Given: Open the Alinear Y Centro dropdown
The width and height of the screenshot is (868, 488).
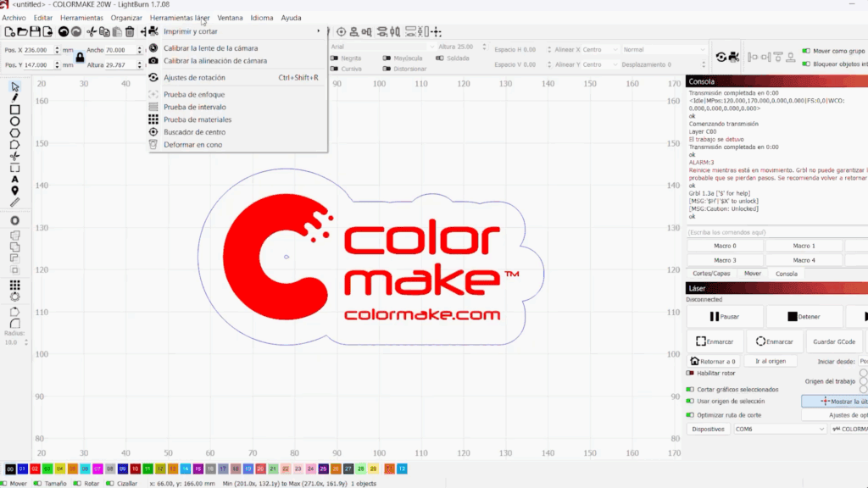Looking at the screenshot, I should tap(600, 64).
